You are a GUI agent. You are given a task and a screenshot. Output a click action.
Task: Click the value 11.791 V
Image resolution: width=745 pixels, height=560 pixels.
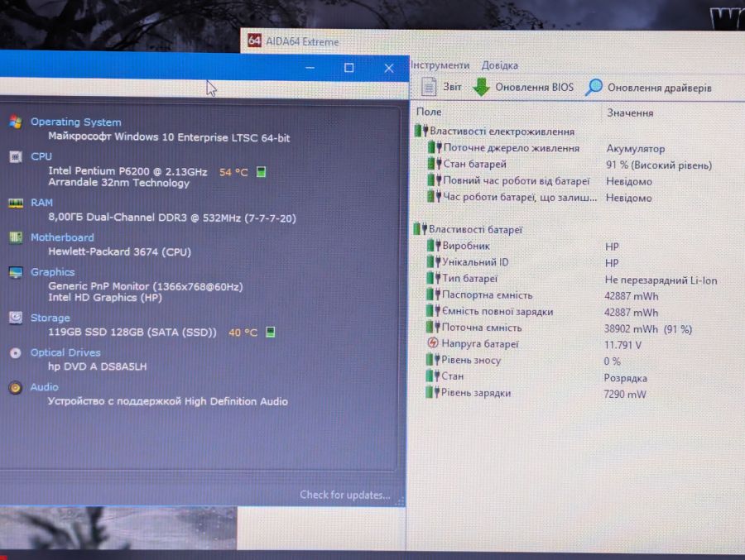pos(622,345)
